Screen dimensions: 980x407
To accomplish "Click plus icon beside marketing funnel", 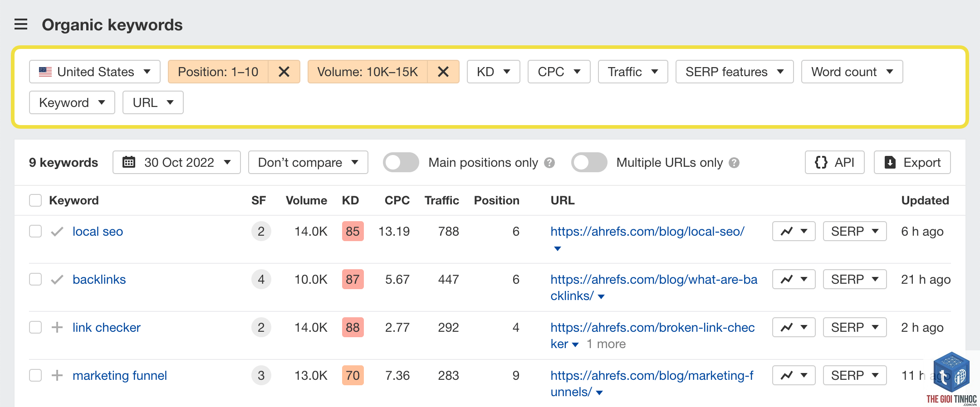I will 57,375.
